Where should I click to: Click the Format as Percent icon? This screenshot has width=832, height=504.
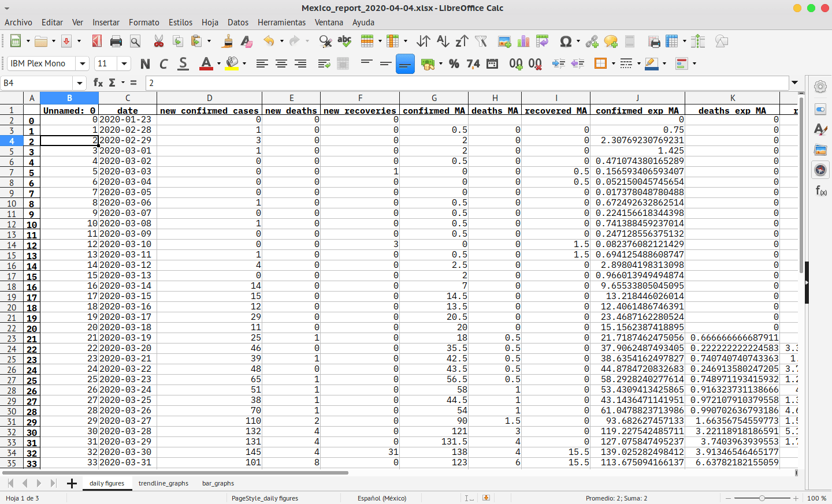[454, 64]
